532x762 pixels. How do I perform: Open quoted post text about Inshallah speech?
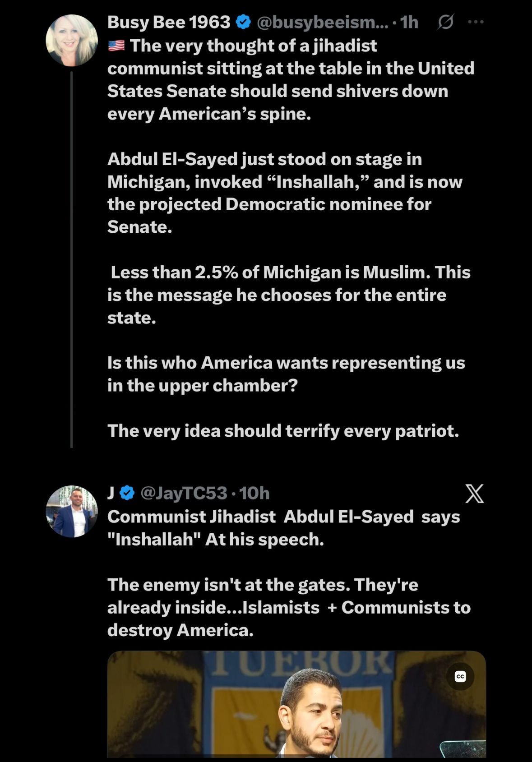(289, 573)
